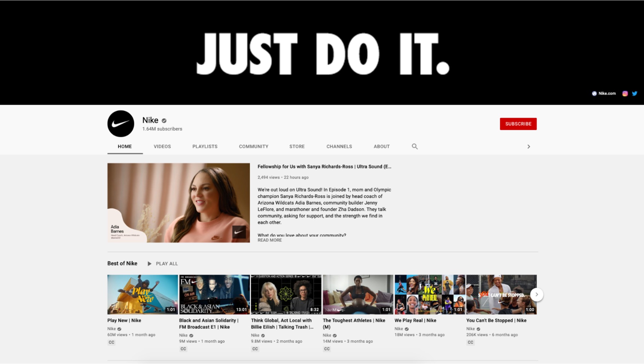Click verified badge under We Play Real video
The image size is (644, 364).
point(407,329)
